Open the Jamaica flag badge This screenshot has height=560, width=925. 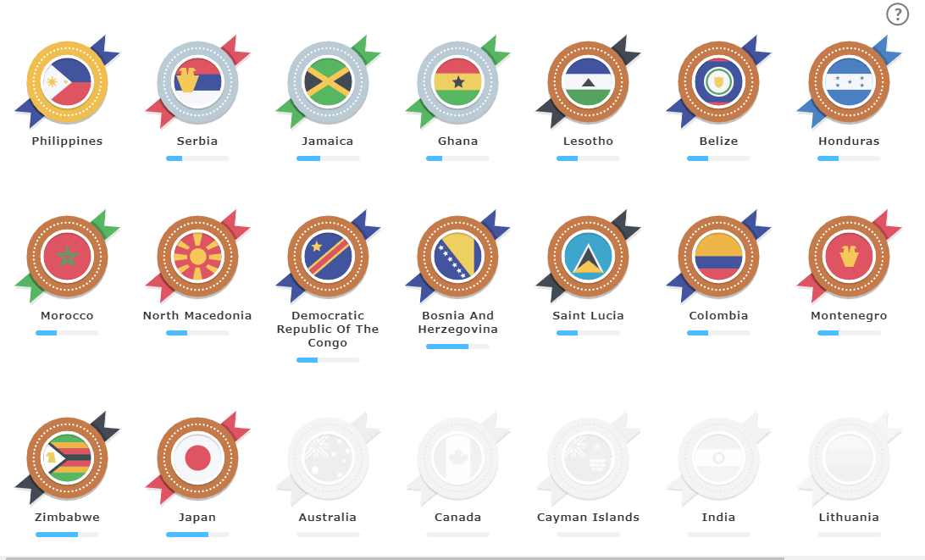(x=328, y=82)
